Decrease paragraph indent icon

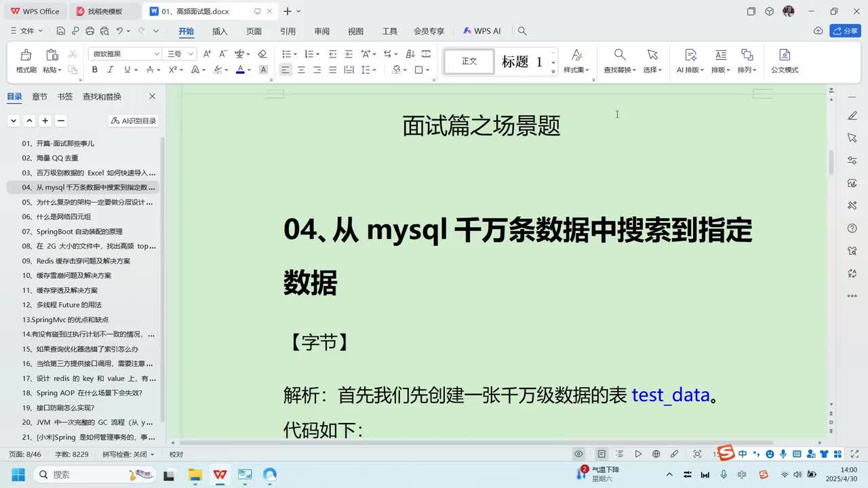pos(332,54)
